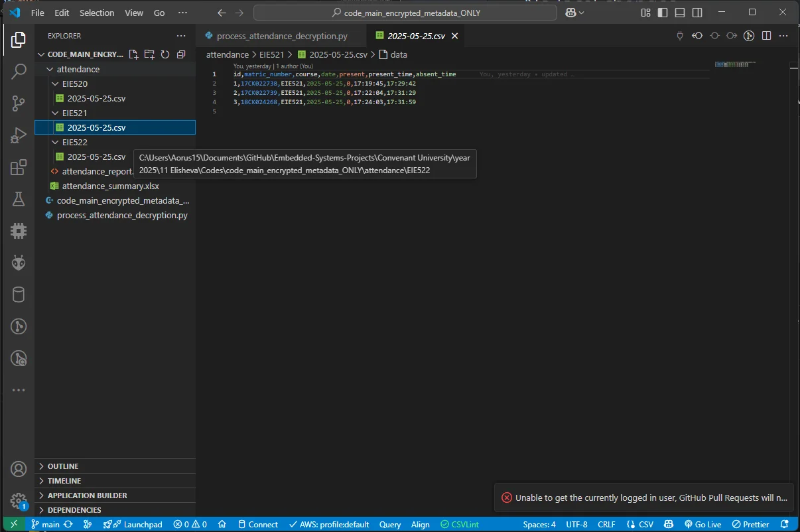The width and height of the screenshot is (800, 532).
Task: Collapse all folders in Explorer
Action: (181, 54)
